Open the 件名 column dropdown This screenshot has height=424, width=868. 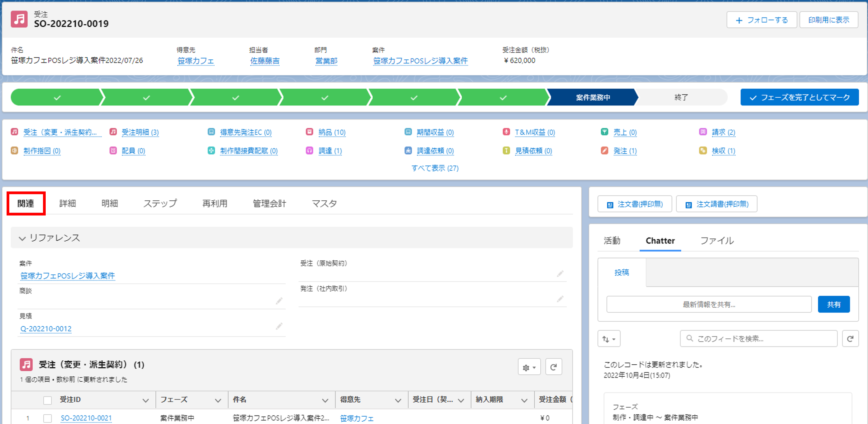pyautogui.click(x=325, y=400)
